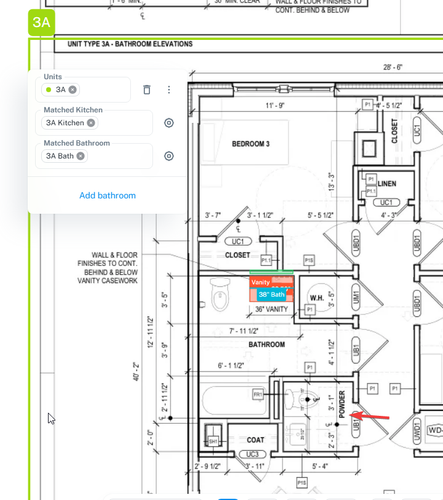443x500 pixels.
Task: Open the three-dot more options menu
Action: [x=169, y=90]
